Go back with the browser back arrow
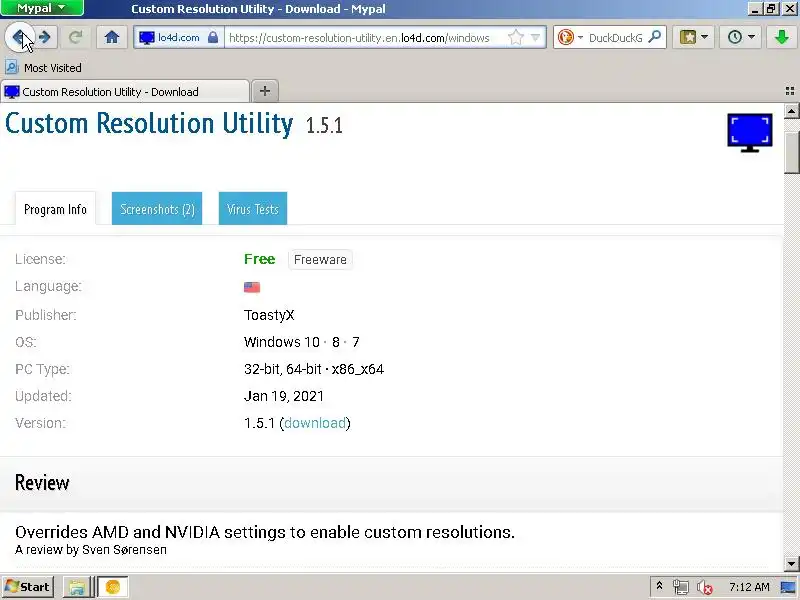This screenshot has height=600, width=800. point(19,37)
